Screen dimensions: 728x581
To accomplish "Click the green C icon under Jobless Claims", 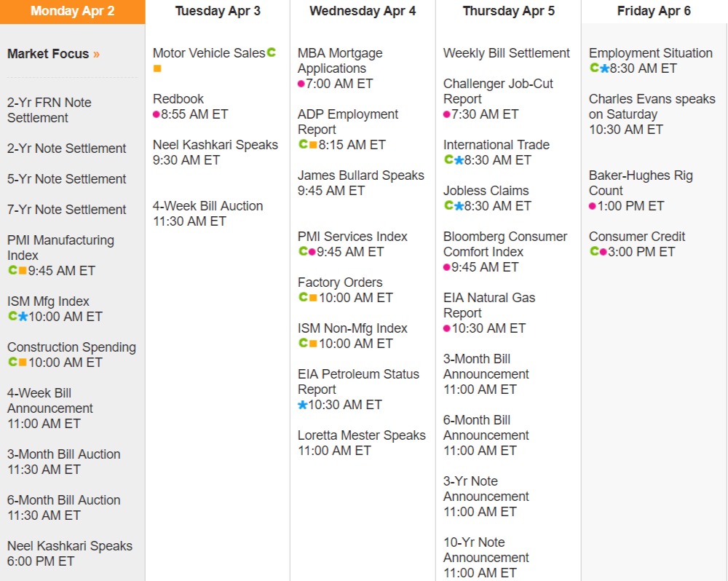I will (448, 206).
